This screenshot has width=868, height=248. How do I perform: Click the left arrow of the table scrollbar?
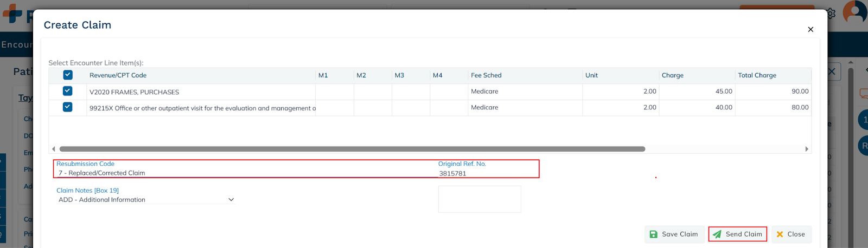pyautogui.click(x=53, y=149)
